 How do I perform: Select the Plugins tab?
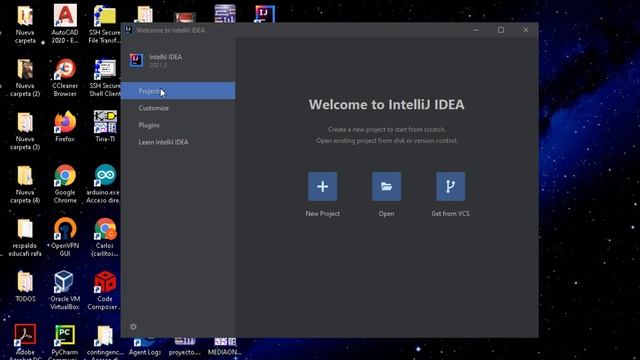coord(178,125)
